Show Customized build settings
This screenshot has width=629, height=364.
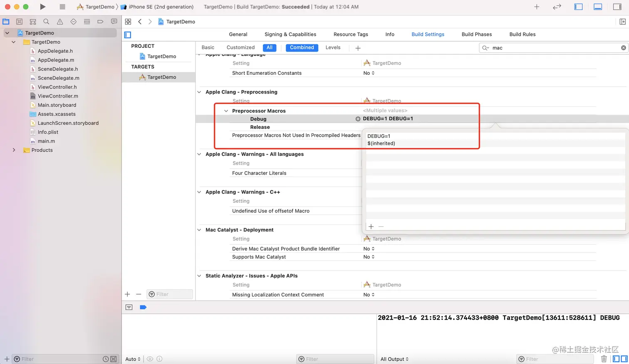click(x=240, y=47)
